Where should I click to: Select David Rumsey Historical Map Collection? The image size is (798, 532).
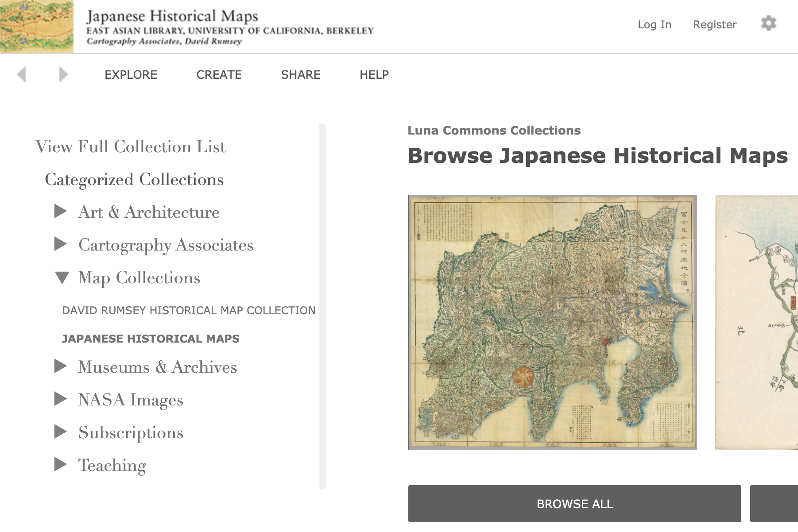click(189, 310)
